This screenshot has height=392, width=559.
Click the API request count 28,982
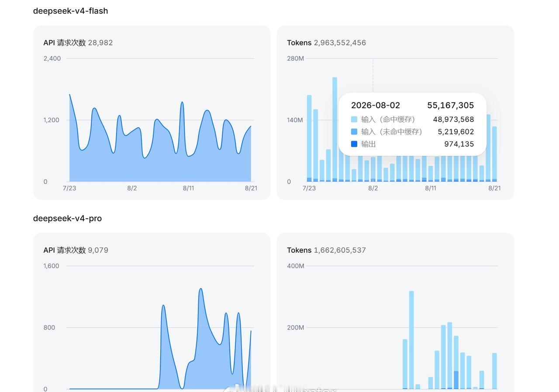coord(100,43)
